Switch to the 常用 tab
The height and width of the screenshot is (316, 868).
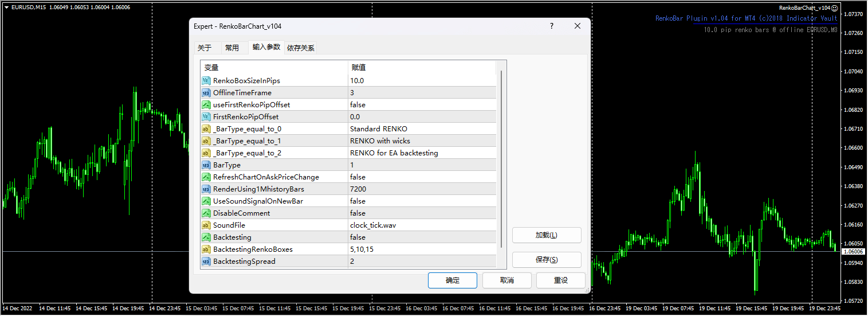232,48
